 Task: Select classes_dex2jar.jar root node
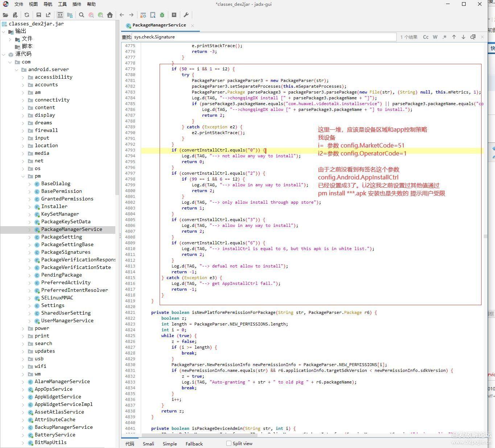coord(36,24)
